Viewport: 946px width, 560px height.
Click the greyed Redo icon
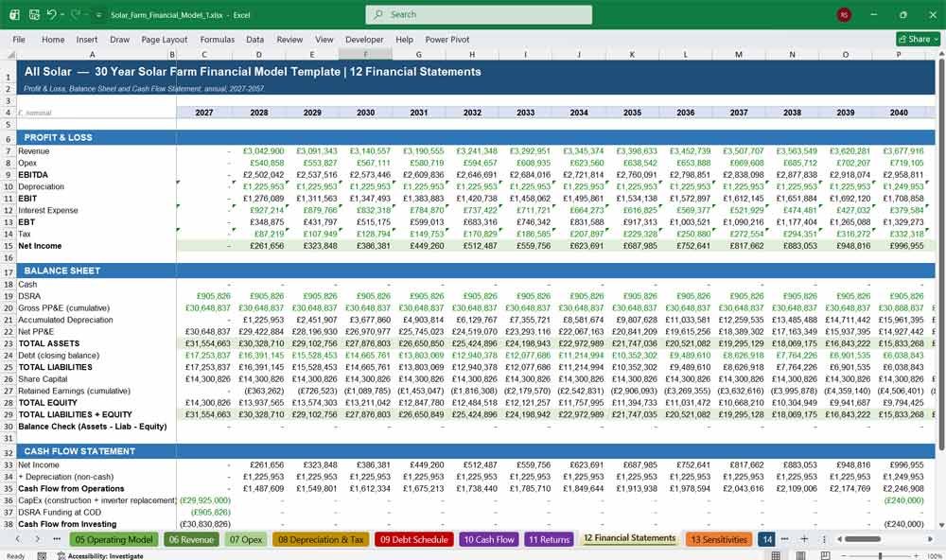click(x=76, y=14)
